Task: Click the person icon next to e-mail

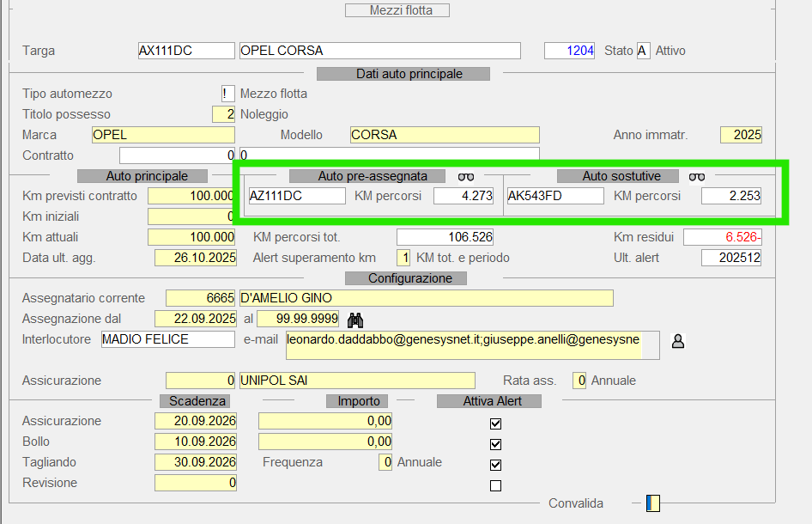Action: click(x=678, y=341)
